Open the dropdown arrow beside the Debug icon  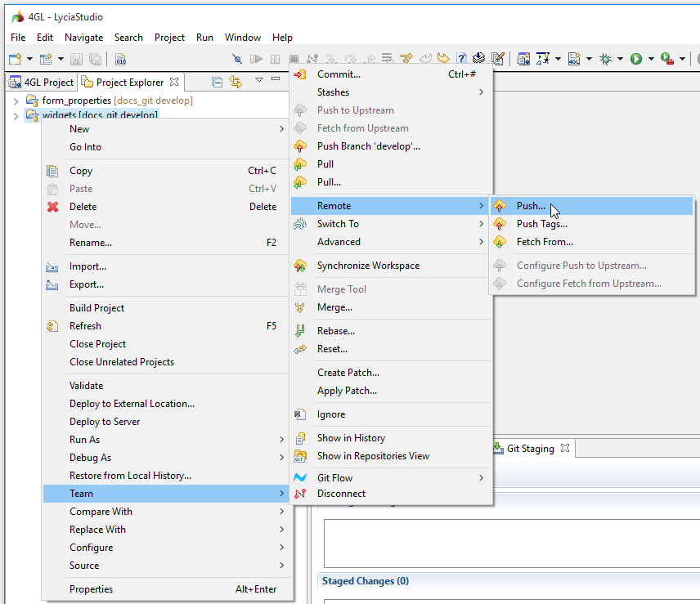(621, 59)
